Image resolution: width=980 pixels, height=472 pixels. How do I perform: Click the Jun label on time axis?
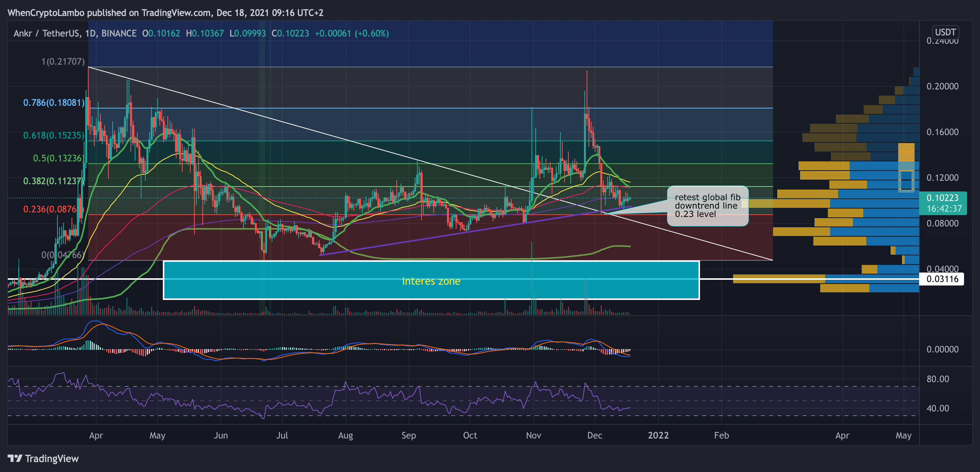click(x=221, y=435)
